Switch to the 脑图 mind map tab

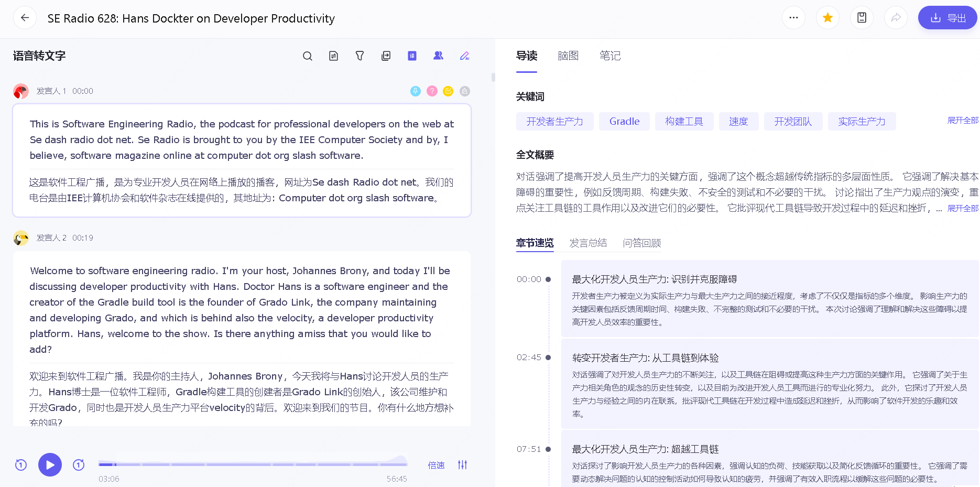click(568, 56)
